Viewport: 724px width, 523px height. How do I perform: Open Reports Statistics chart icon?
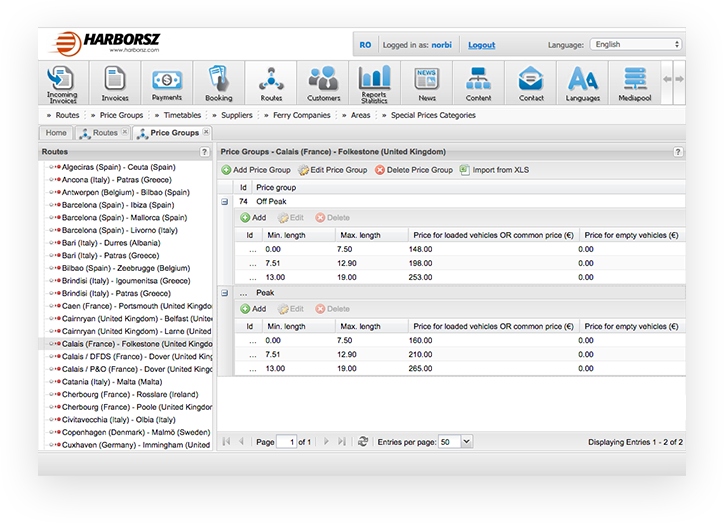coord(374,82)
